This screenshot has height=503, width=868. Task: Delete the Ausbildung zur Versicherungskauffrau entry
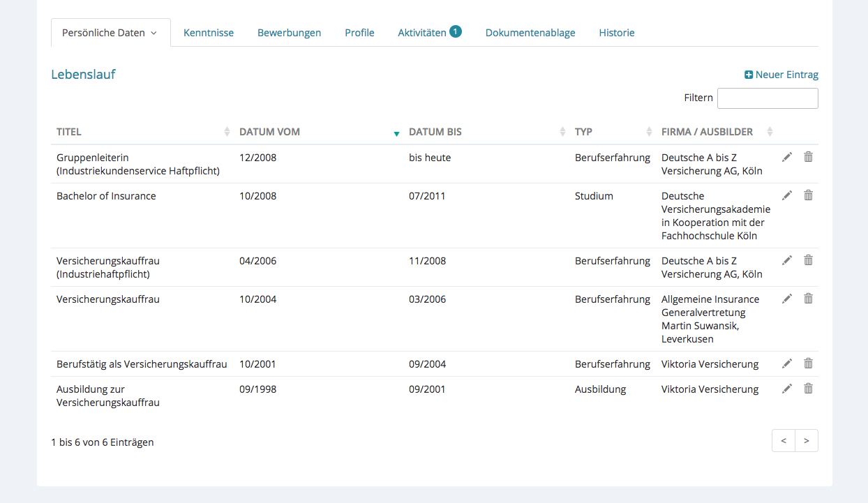click(x=808, y=389)
